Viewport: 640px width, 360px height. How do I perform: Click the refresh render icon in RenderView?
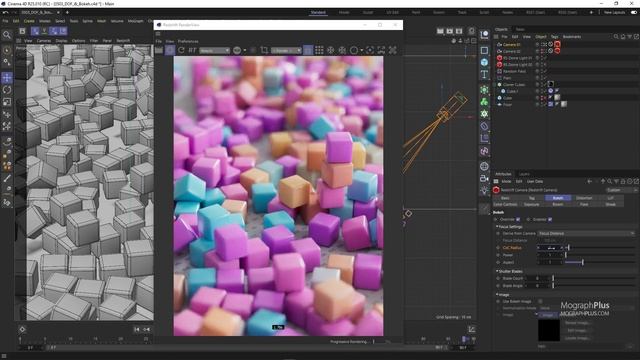point(181,50)
